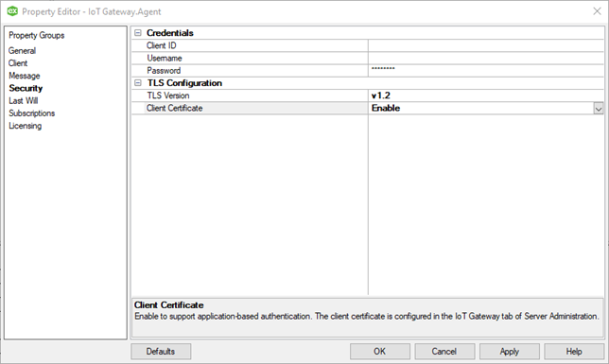
Task: Click the Property Groups heading
Action: [37, 35]
